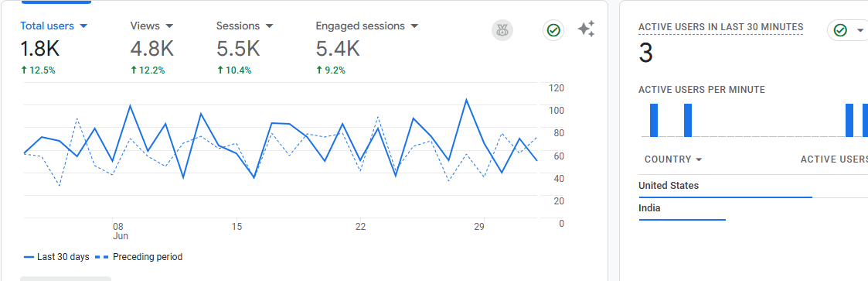Screen dimensions: 868x281
Task: Click the first active users per minute bar
Action: tap(654, 120)
